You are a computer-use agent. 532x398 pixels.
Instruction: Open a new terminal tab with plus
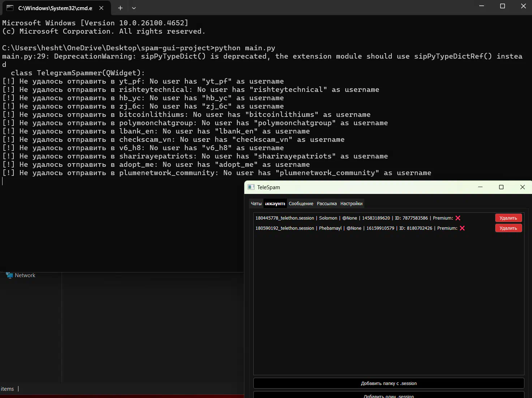120,8
